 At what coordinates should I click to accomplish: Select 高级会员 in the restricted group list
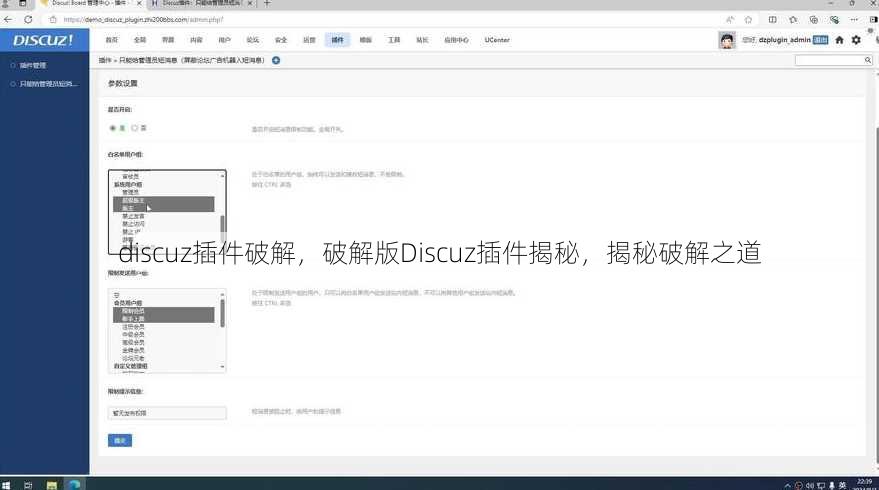click(x=133, y=343)
